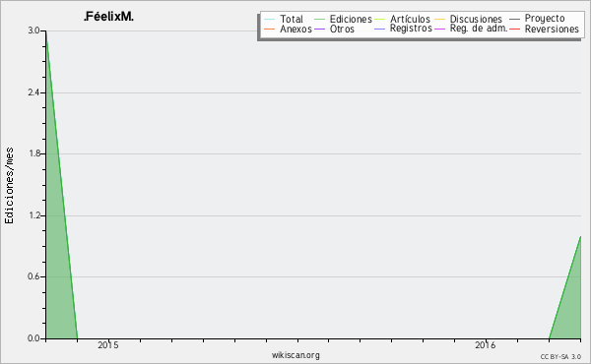
Task: Click the Reversiones legend label
Action: [x=552, y=29]
